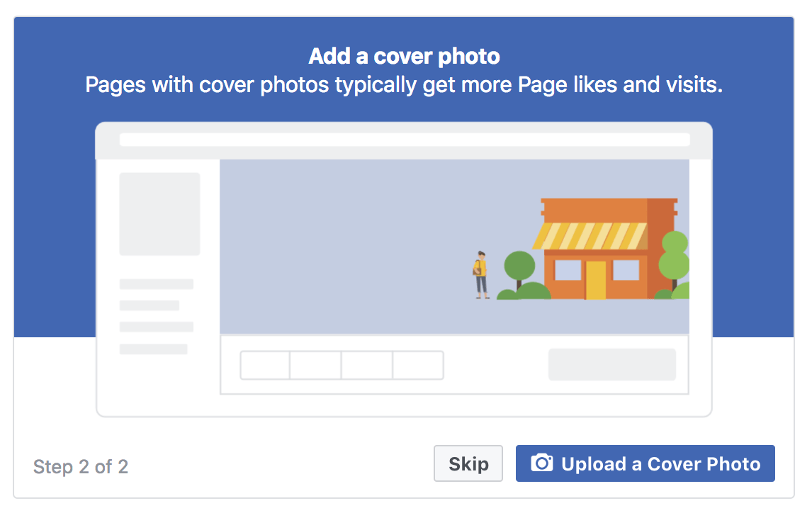Click the first tab placeholder below the cover

pyautogui.click(x=264, y=365)
